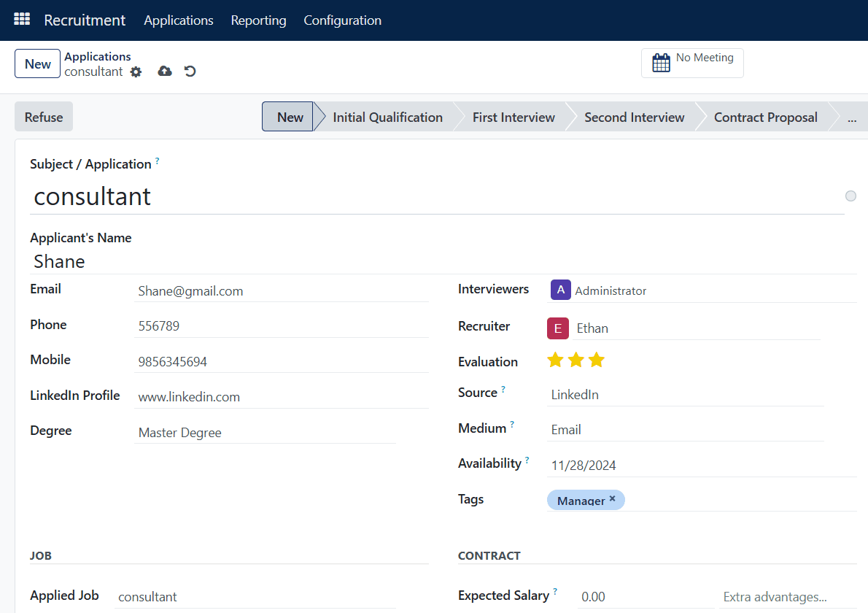Open the Configuration menu
868x613 pixels.
click(x=342, y=20)
